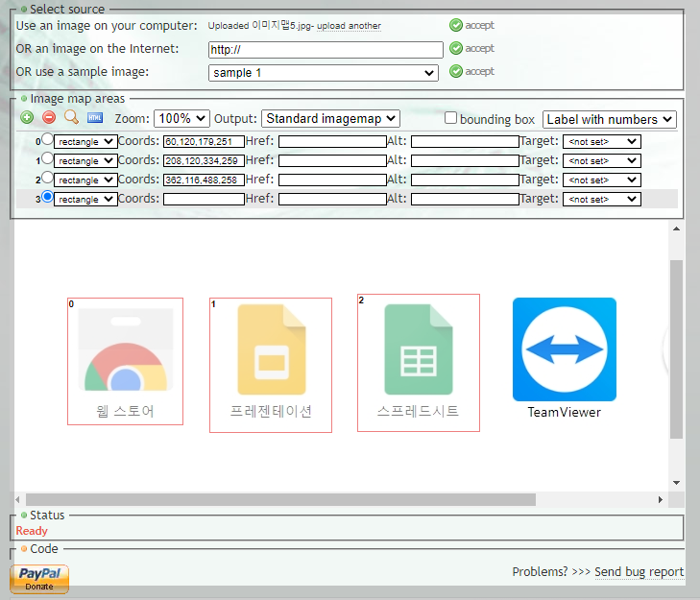Open Target dropdown for area 3
This screenshot has height=600, width=700.
[602, 199]
